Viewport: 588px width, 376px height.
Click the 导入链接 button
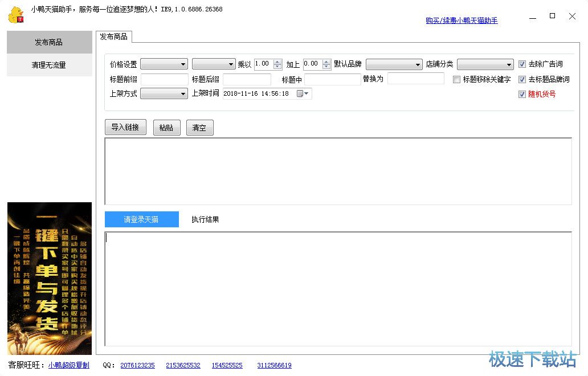click(125, 128)
